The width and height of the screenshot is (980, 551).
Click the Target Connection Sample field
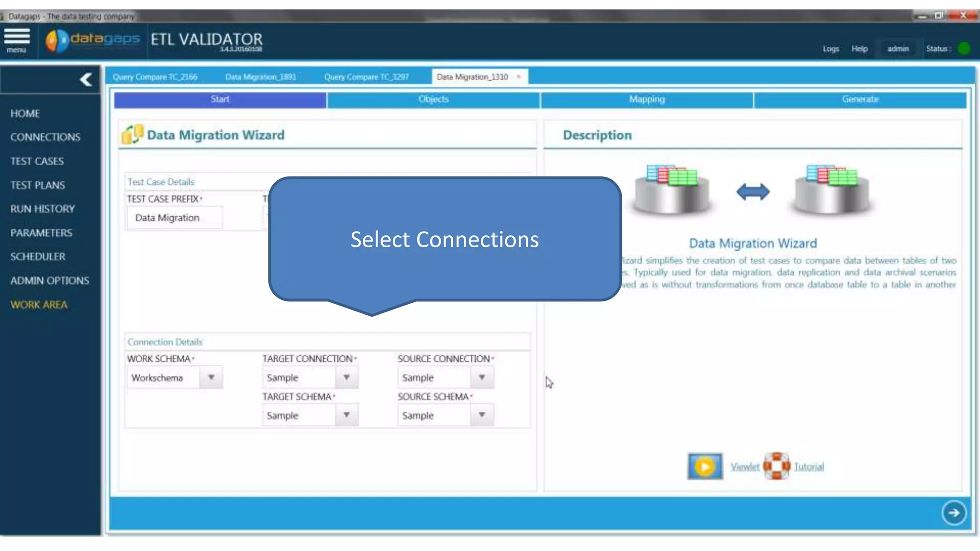click(300, 377)
